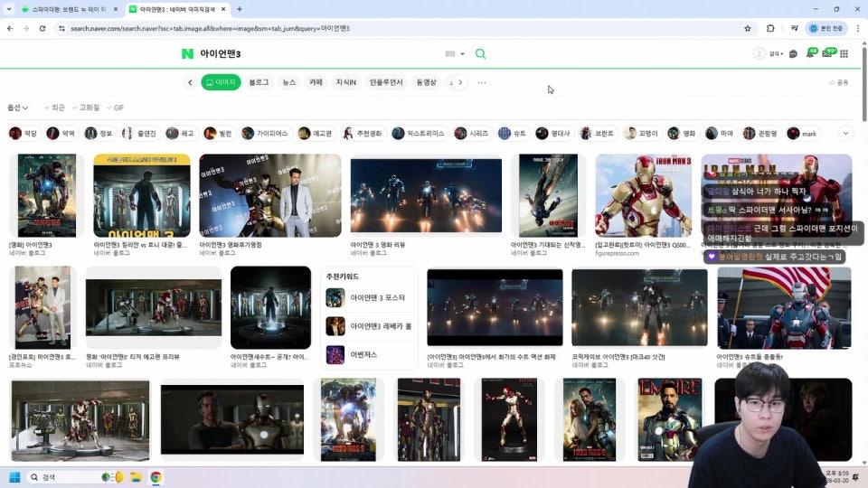The height and width of the screenshot is (488, 868).
Task: Expand the related keyword chips row
Action: [x=846, y=133]
